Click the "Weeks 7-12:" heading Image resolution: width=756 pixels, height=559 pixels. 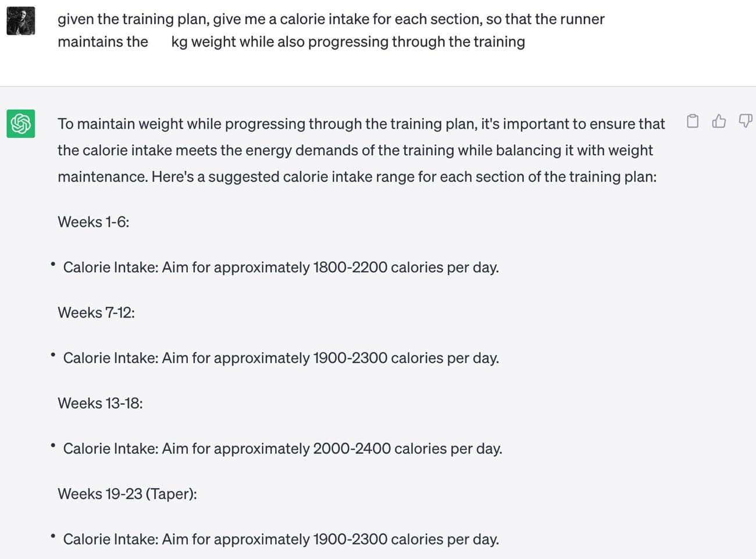point(96,312)
